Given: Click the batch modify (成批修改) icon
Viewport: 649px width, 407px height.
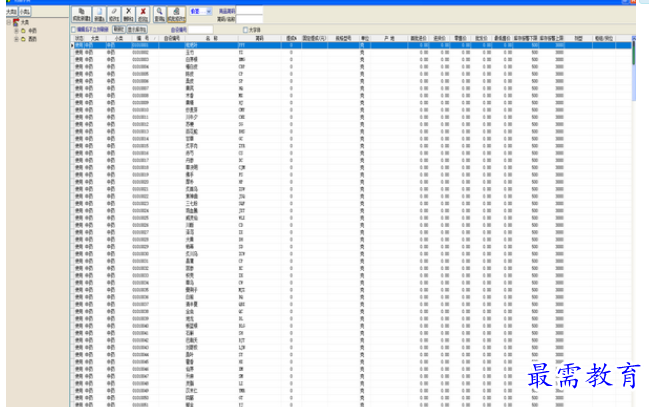Looking at the screenshot, I should click(176, 14).
